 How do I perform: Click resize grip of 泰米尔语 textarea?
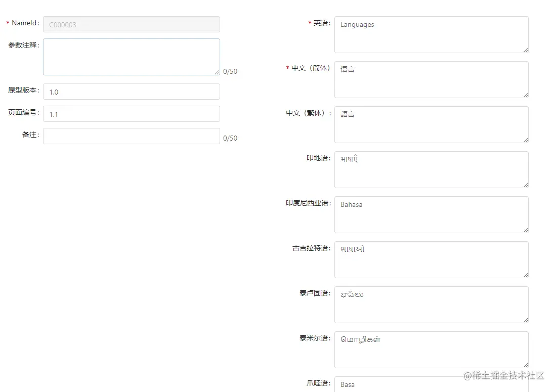tap(526, 365)
